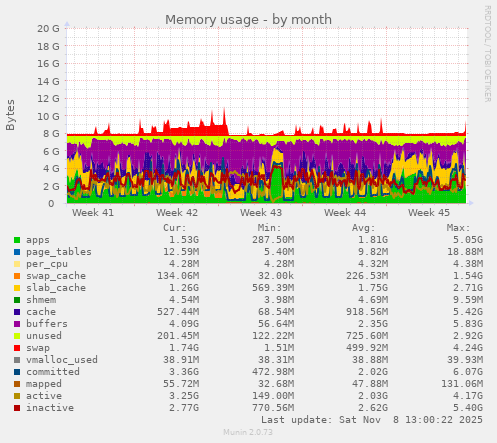The height and width of the screenshot is (443, 497).
Task: Click the olive active legend swatch
Action: pyautogui.click(x=17, y=396)
